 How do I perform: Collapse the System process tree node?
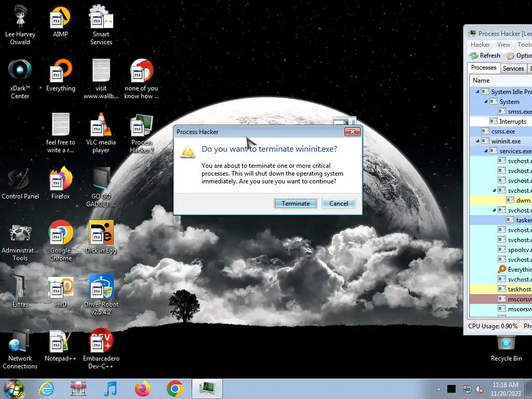pyautogui.click(x=486, y=101)
